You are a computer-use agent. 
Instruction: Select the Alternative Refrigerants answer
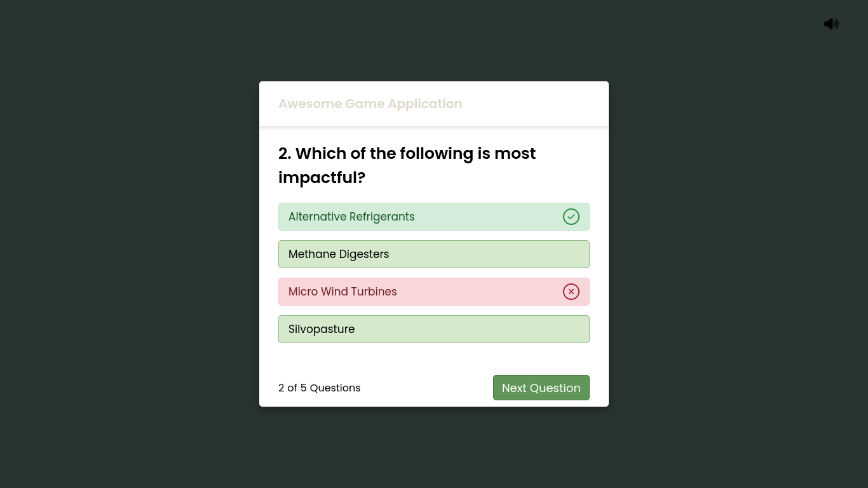coord(434,217)
